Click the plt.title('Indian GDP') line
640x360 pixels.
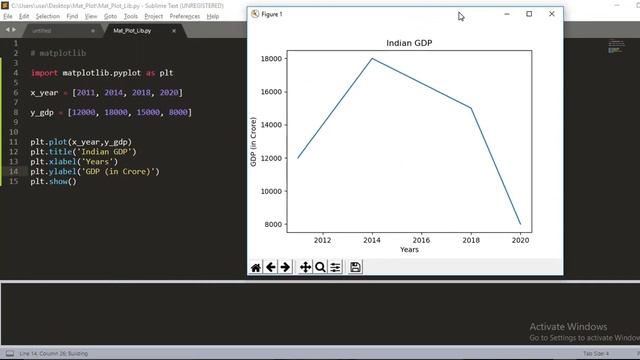click(x=83, y=152)
